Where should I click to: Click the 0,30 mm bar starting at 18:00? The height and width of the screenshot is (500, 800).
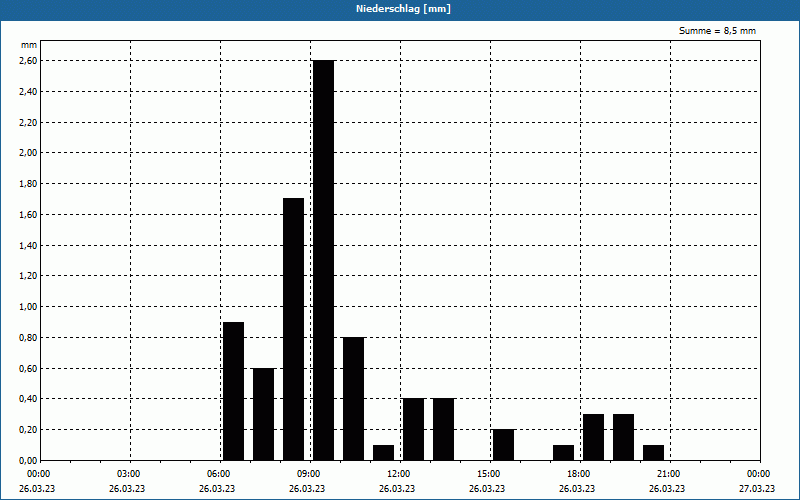593,437
